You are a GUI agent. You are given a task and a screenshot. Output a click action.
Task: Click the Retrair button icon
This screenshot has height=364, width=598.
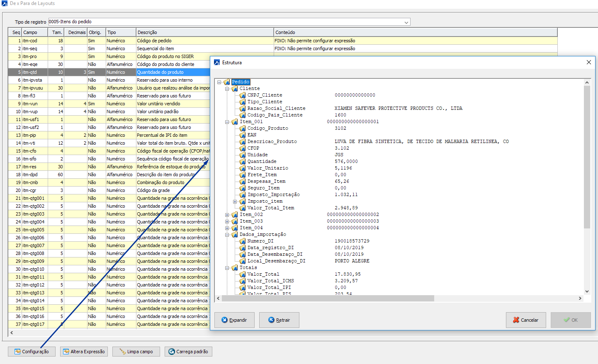pyautogui.click(x=271, y=320)
